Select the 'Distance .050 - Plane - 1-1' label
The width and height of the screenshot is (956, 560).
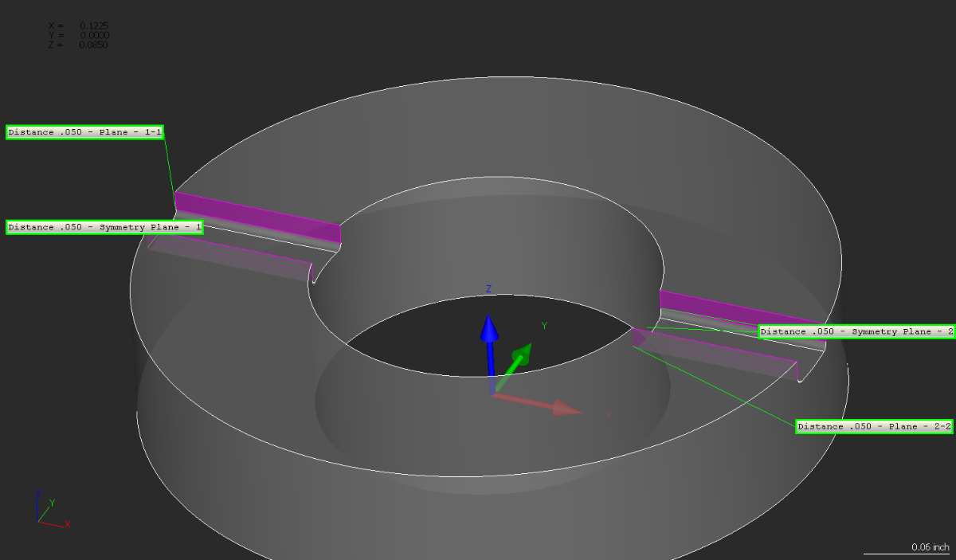click(86, 132)
